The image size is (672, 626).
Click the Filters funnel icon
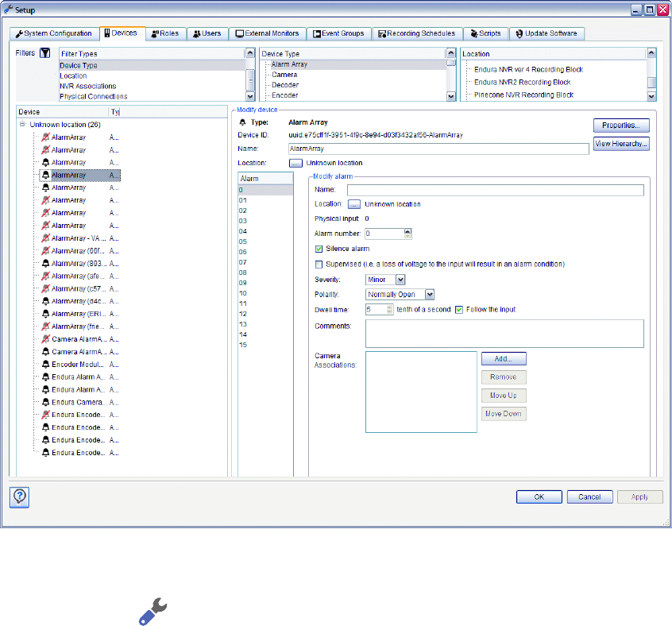[x=45, y=53]
